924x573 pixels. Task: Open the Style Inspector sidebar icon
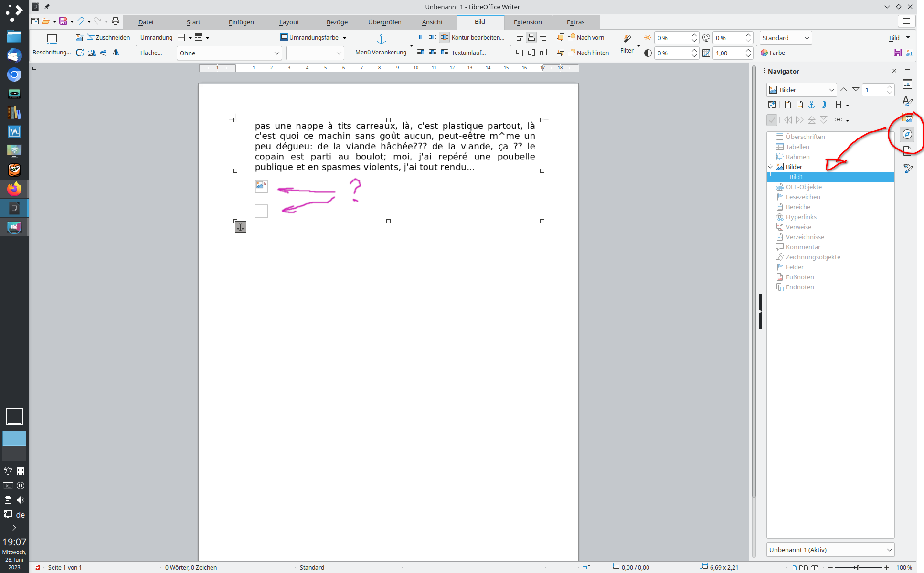[x=907, y=168]
